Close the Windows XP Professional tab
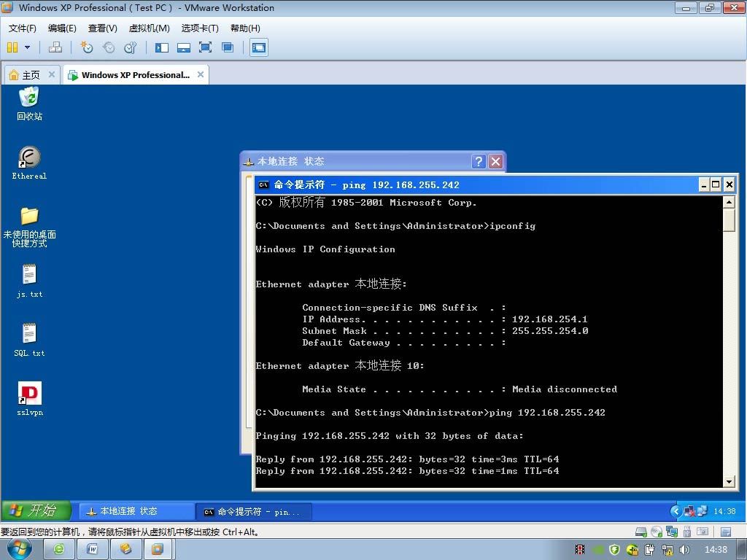The height and width of the screenshot is (560, 747). [x=201, y=74]
